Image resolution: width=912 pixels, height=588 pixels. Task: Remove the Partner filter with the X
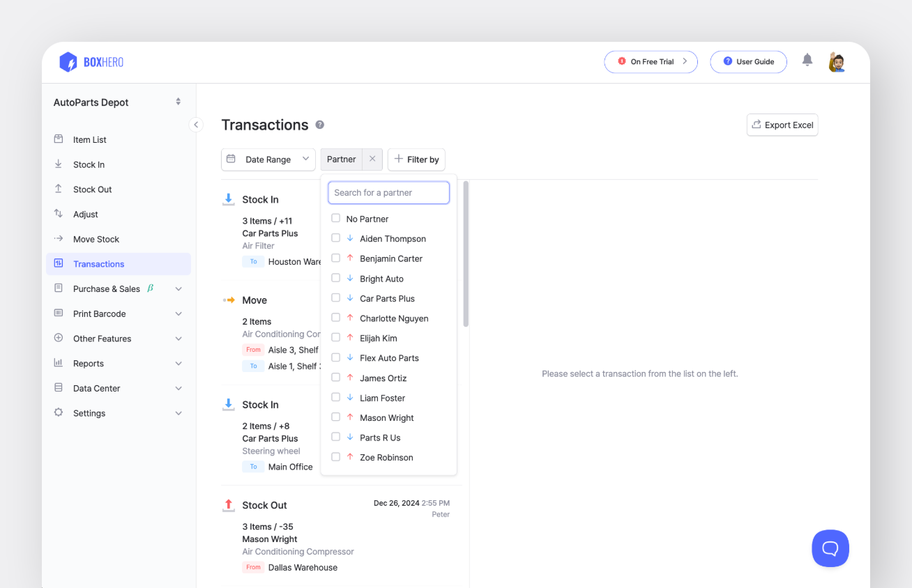(372, 159)
